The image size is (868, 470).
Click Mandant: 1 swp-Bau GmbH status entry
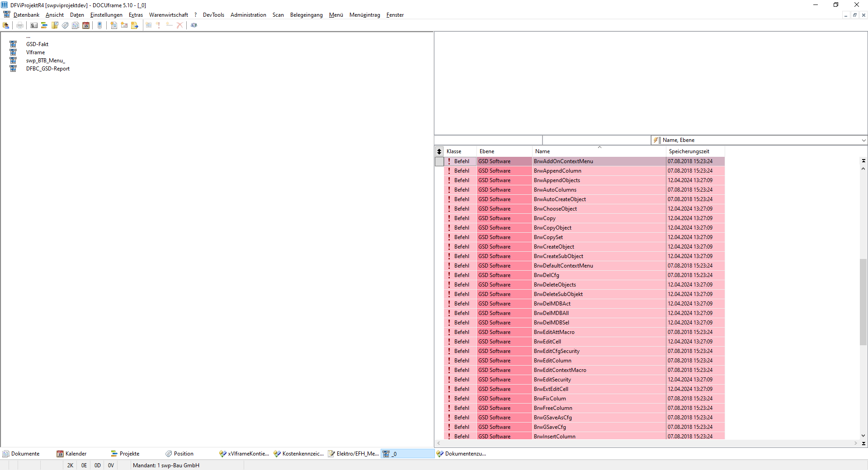166,465
